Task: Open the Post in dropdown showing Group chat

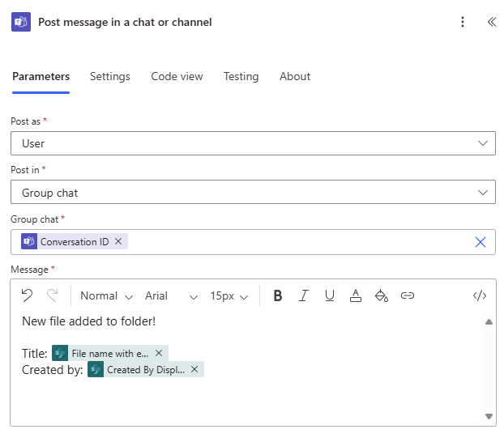Action: click(x=253, y=192)
